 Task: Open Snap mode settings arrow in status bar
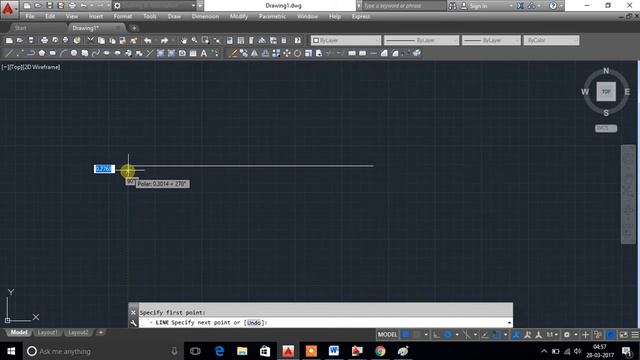pyautogui.click(x=426, y=335)
